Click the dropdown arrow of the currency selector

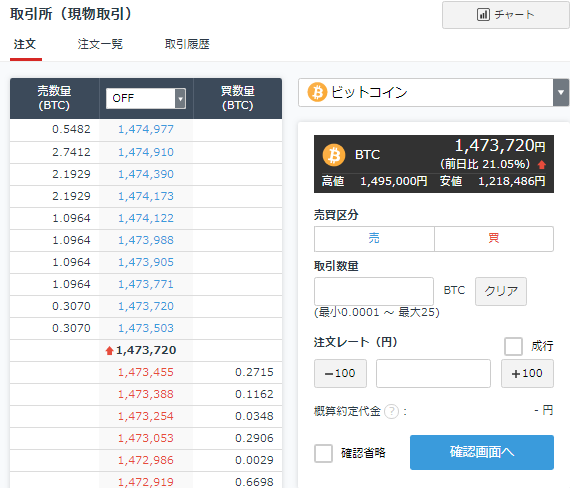(x=561, y=92)
